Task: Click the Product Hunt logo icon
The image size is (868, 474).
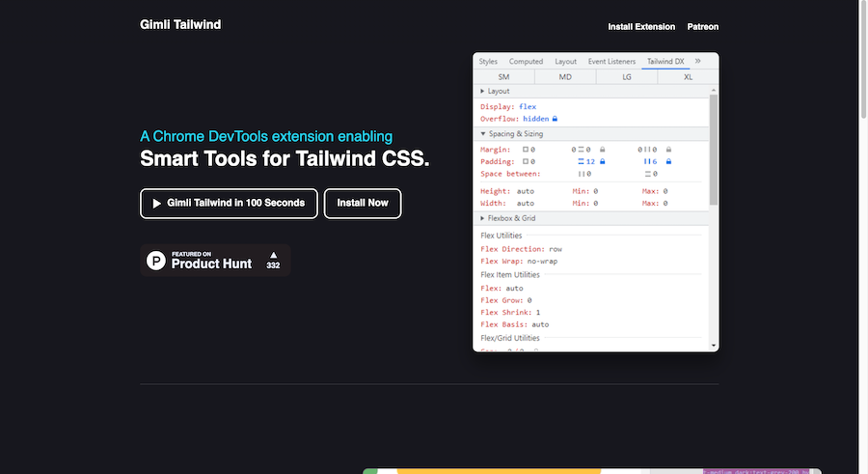Action: (x=156, y=260)
